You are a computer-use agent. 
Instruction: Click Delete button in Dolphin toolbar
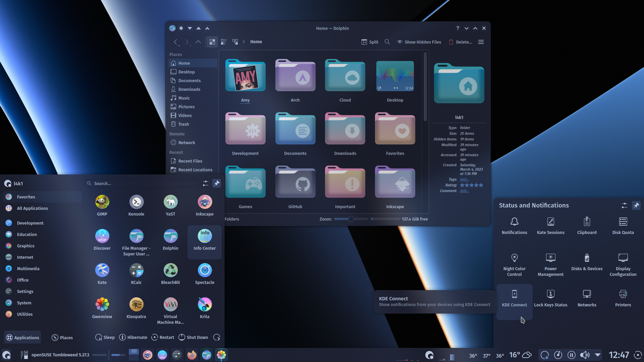coord(460,42)
